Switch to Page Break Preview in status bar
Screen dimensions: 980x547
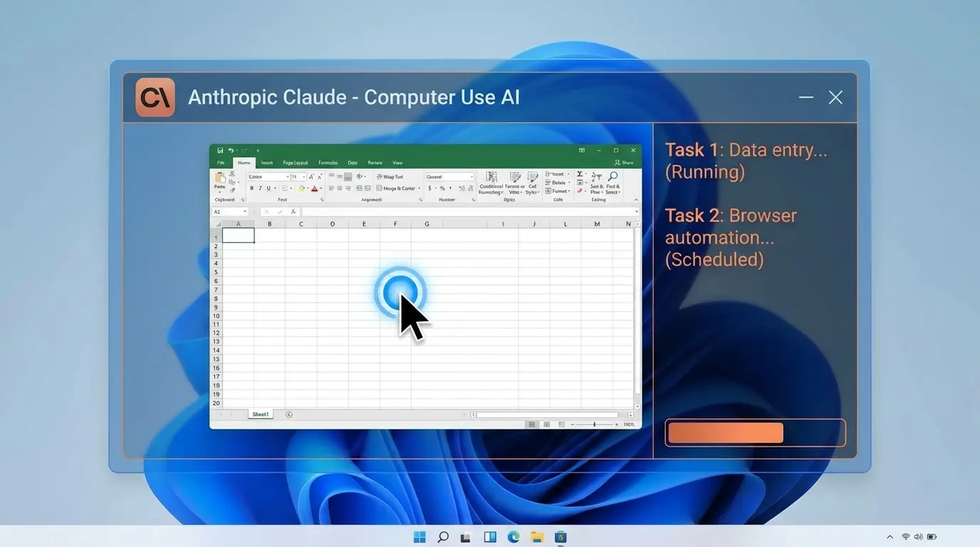coord(561,424)
